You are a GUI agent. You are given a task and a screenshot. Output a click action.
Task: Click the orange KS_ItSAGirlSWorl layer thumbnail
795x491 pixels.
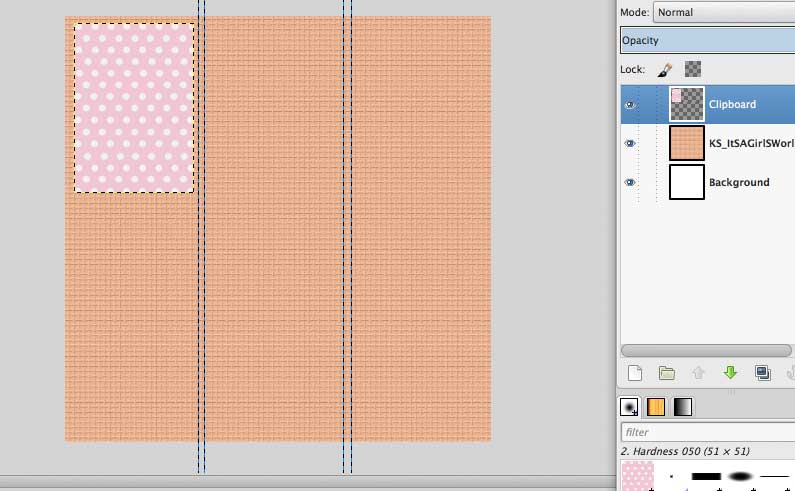(x=687, y=144)
